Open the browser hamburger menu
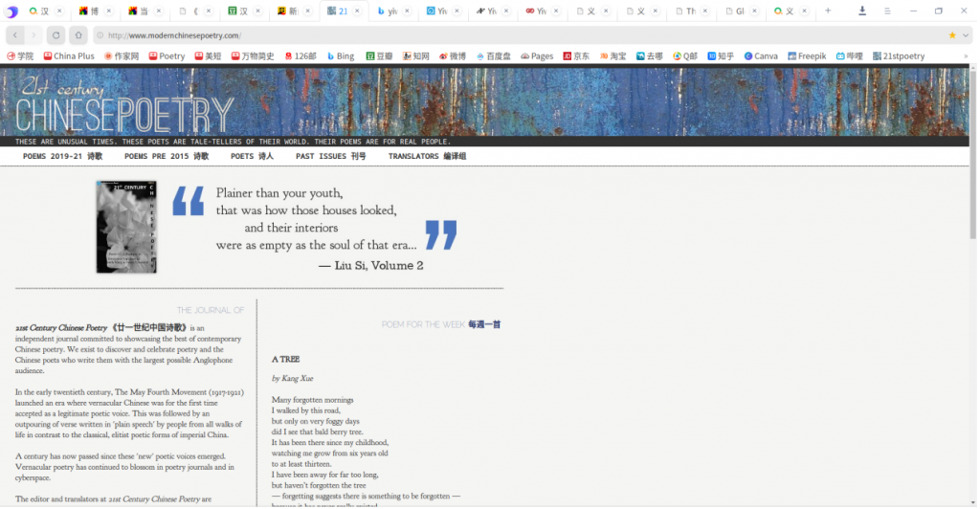Viewport: 980px width, 509px height. click(887, 11)
